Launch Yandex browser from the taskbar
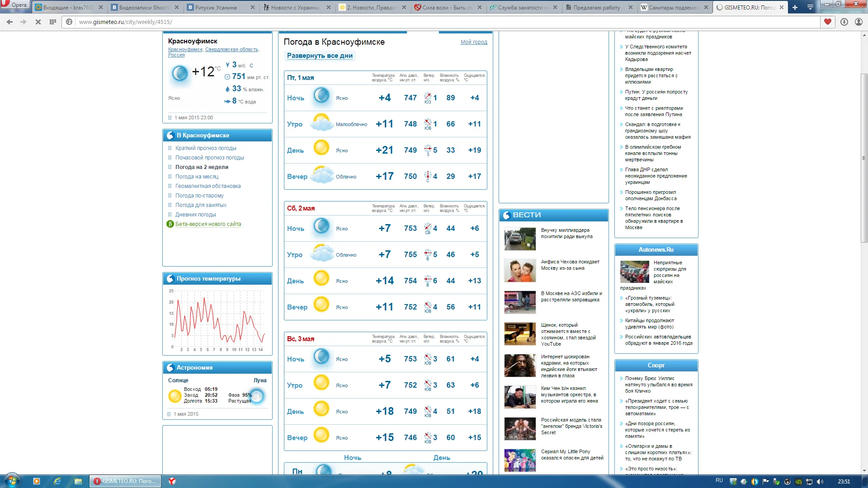The height and width of the screenshot is (488, 868). [172, 481]
